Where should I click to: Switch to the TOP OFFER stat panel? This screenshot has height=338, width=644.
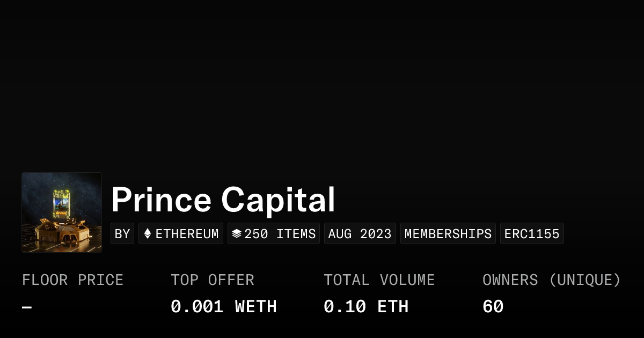click(x=213, y=280)
